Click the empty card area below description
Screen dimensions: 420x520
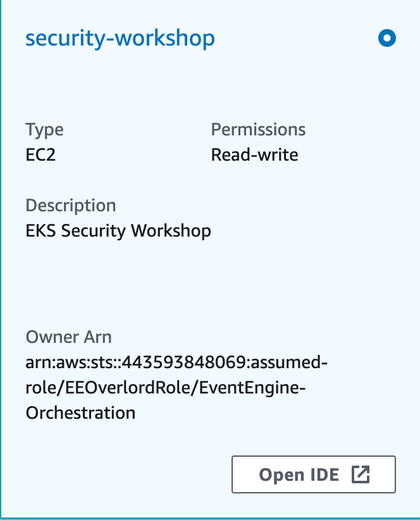click(210, 283)
